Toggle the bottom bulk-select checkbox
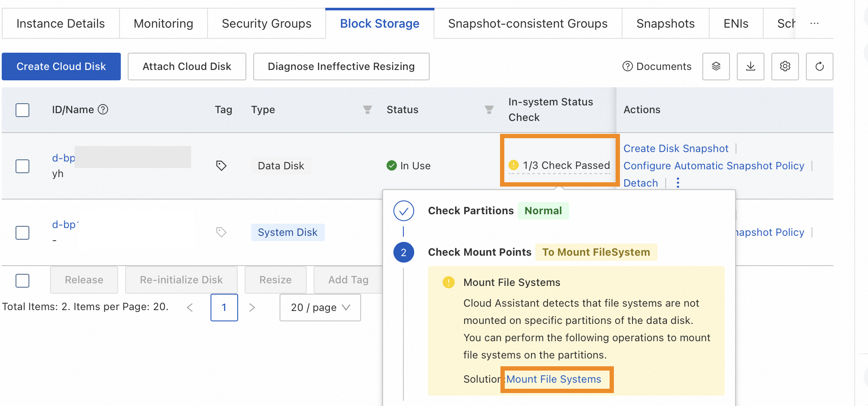 point(22,281)
